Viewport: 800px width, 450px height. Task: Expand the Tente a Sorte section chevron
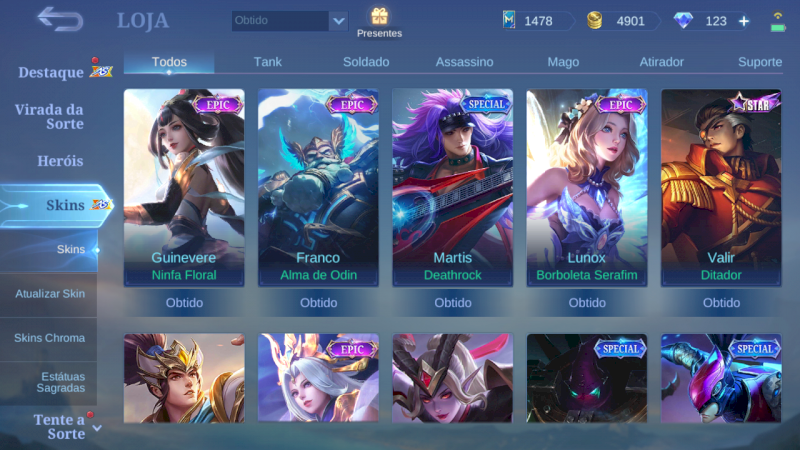coord(97,428)
